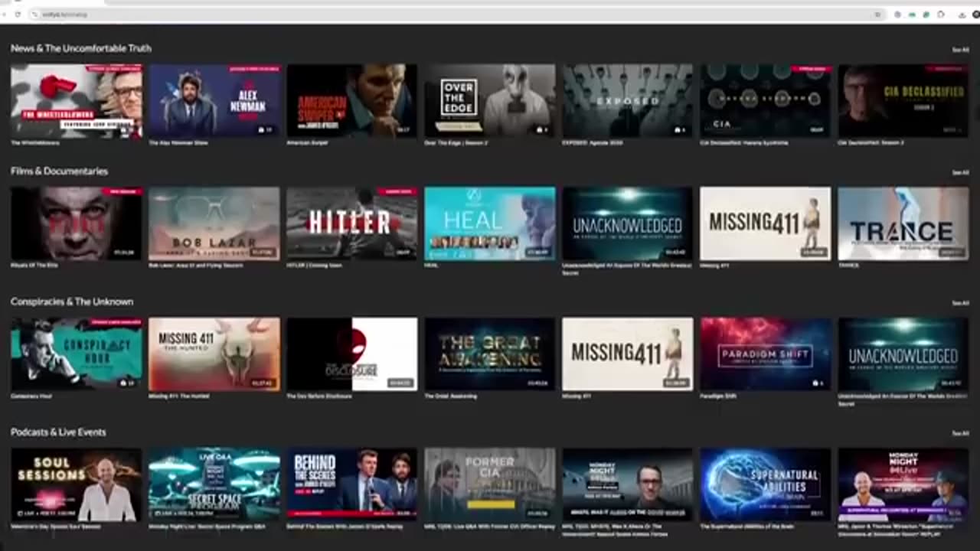This screenshot has height=551, width=980.
Task: Click 'TRANCE' title text under thumbnail
Action: click(x=848, y=266)
